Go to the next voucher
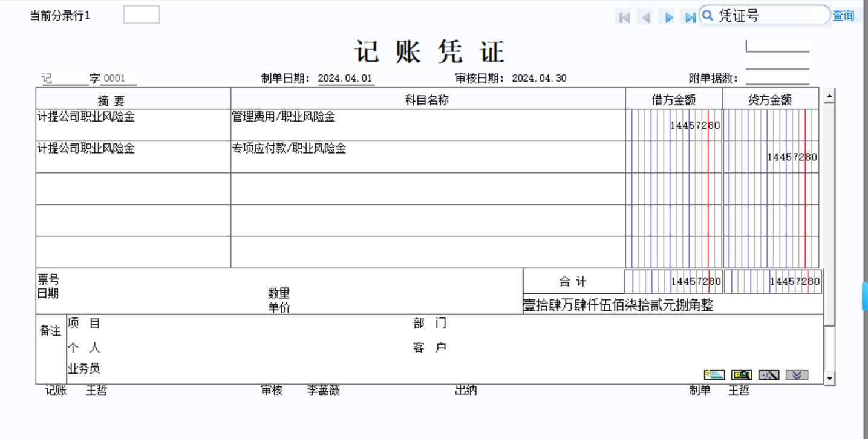The height and width of the screenshot is (439, 868). [x=668, y=18]
